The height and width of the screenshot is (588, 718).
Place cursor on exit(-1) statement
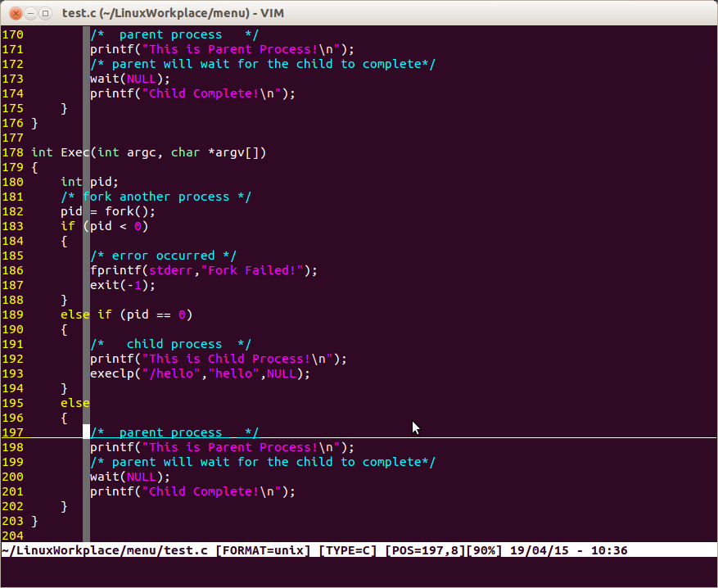click(x=123, y=285)
